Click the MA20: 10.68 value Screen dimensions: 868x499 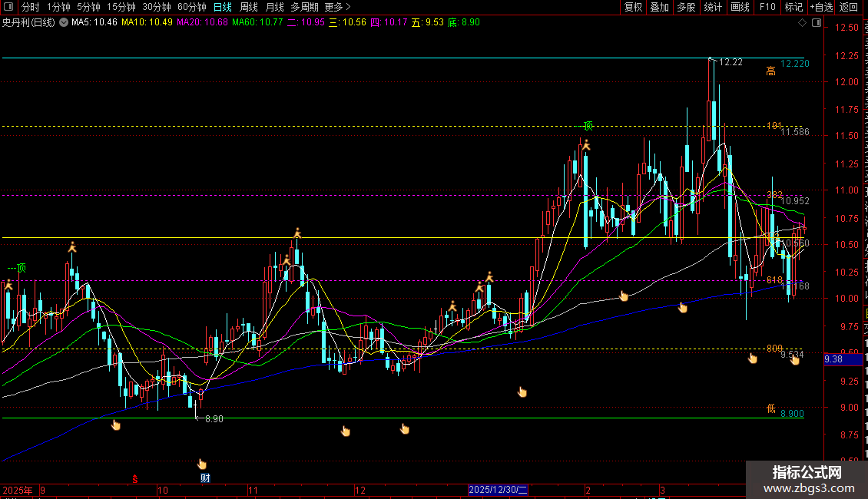202,23
